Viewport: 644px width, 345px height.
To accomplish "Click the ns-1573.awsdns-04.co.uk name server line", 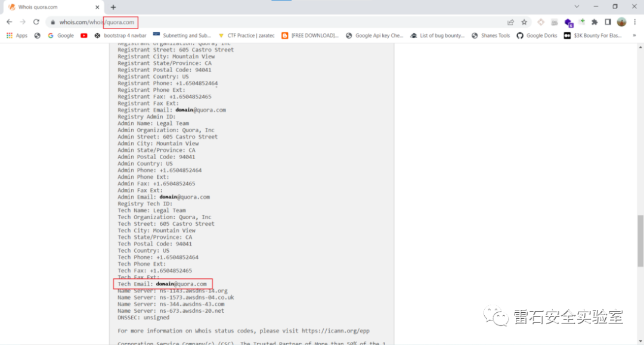I will [176, 297].
